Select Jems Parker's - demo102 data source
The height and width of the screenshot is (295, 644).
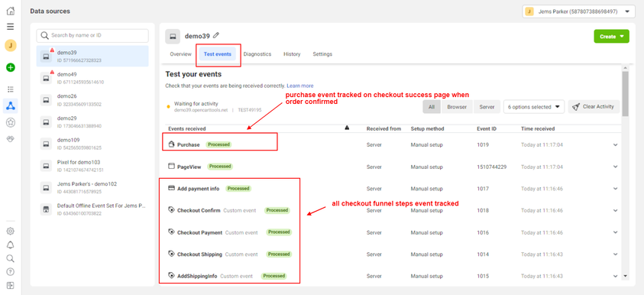tap(92, 187)
